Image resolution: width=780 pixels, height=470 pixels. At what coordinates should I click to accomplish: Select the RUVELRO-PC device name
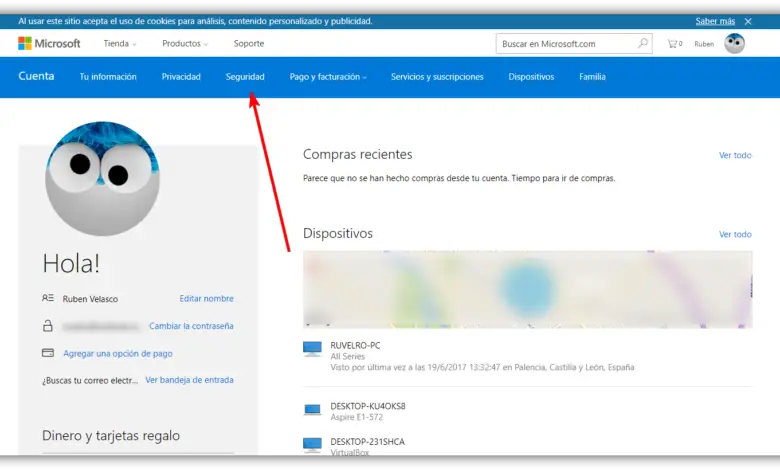pyautogui.click(x=355, y=345)
